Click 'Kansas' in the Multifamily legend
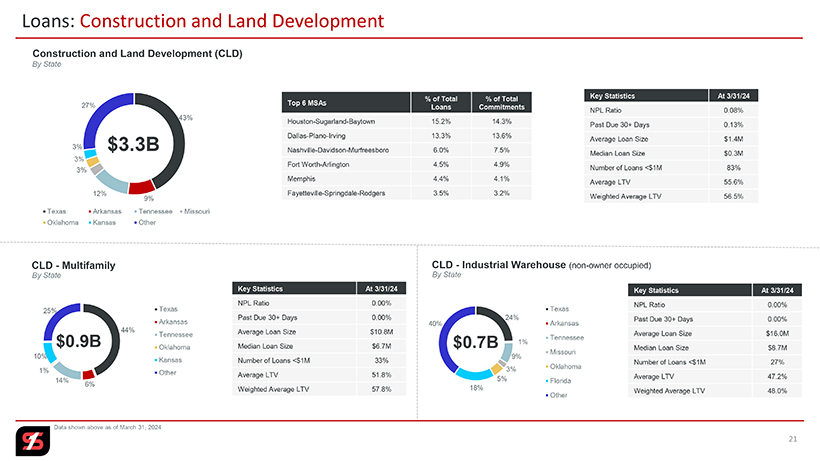This screenshot has height=461, width=820. point(170,360)
